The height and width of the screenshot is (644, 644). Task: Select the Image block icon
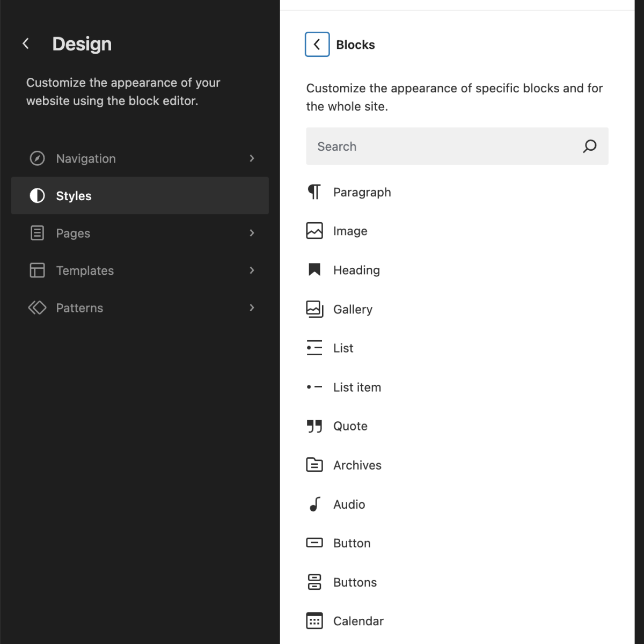(x=314, y=231)
